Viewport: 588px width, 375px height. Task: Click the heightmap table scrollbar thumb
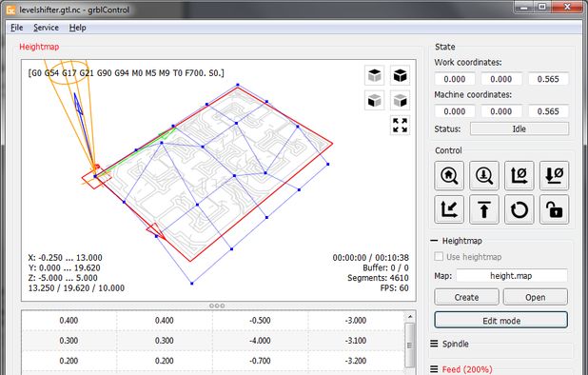click(410, 345)
